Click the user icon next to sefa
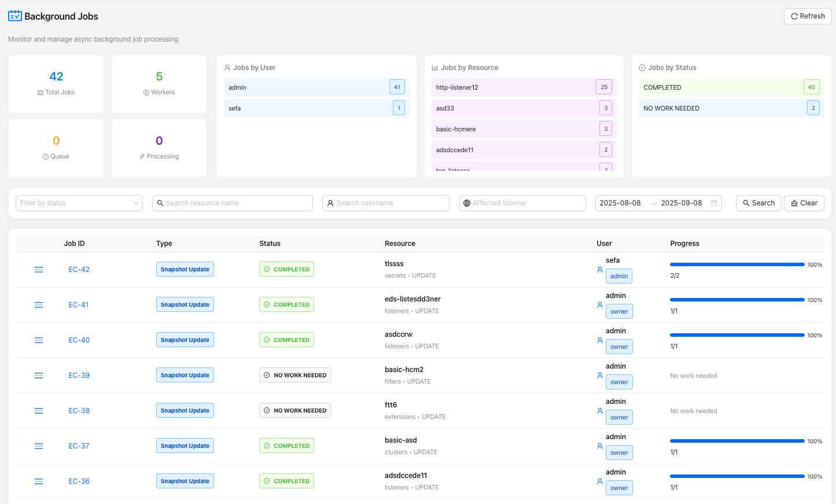 600,270
